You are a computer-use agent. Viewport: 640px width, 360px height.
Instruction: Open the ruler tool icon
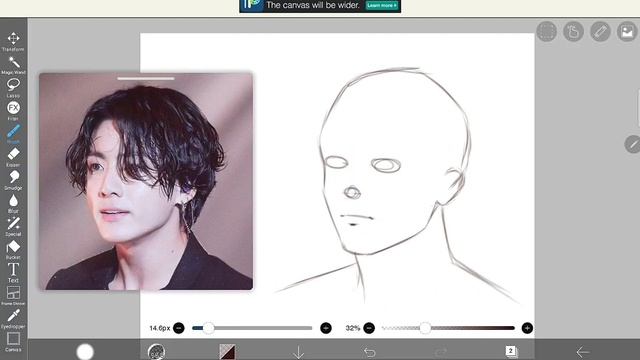[600, 31]
